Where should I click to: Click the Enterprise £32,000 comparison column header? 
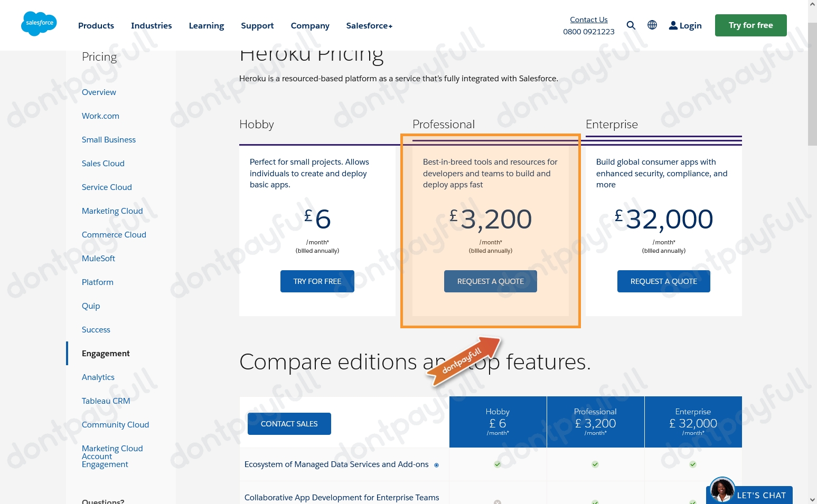tap(693, 422)
